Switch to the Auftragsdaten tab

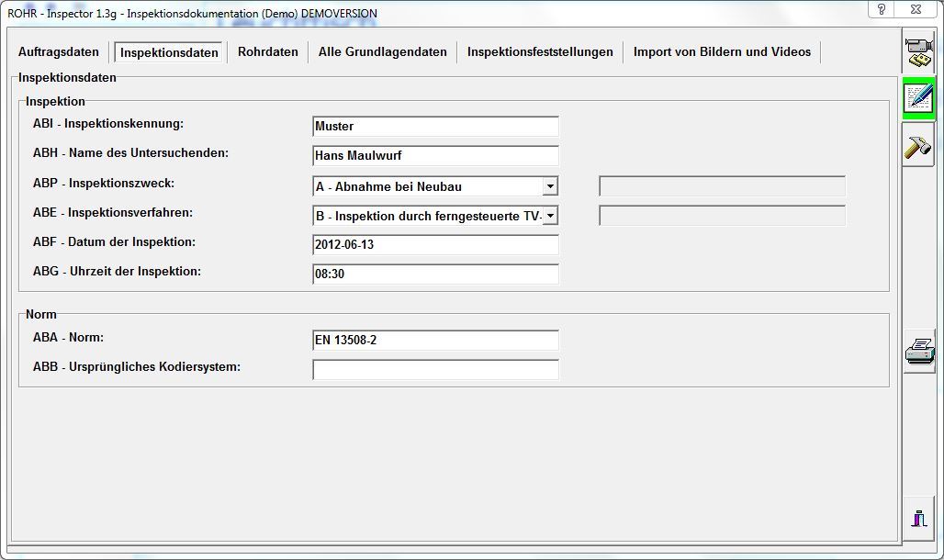pyautogui.click(x=59, y=52)
